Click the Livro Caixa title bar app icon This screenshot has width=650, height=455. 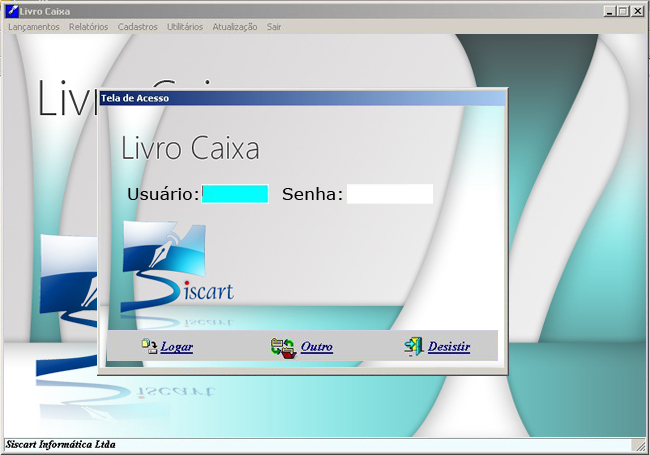click(12, 11)
